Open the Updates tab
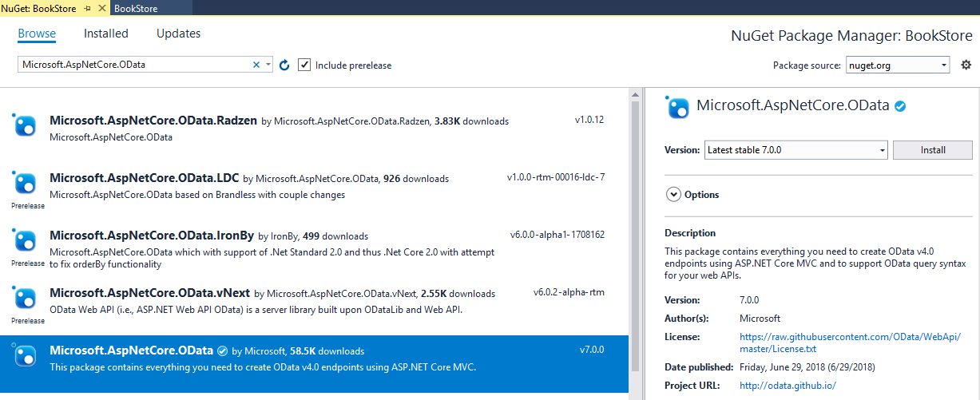Viewport: 980px width, 400px height. coord(179,34)
